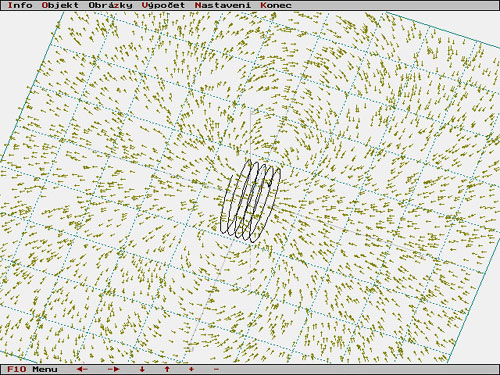Click the left arrow in the bottom bar

(x=82, y=369)
